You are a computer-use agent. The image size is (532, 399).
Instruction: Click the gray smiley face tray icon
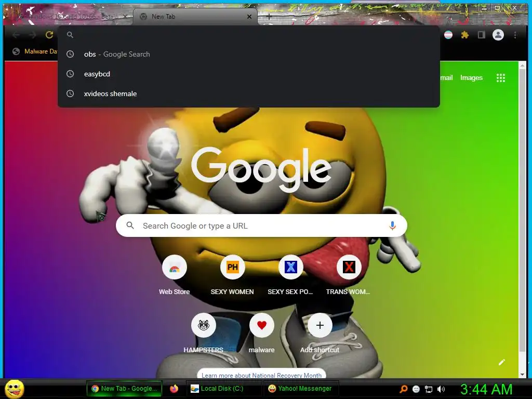point(416,389)
